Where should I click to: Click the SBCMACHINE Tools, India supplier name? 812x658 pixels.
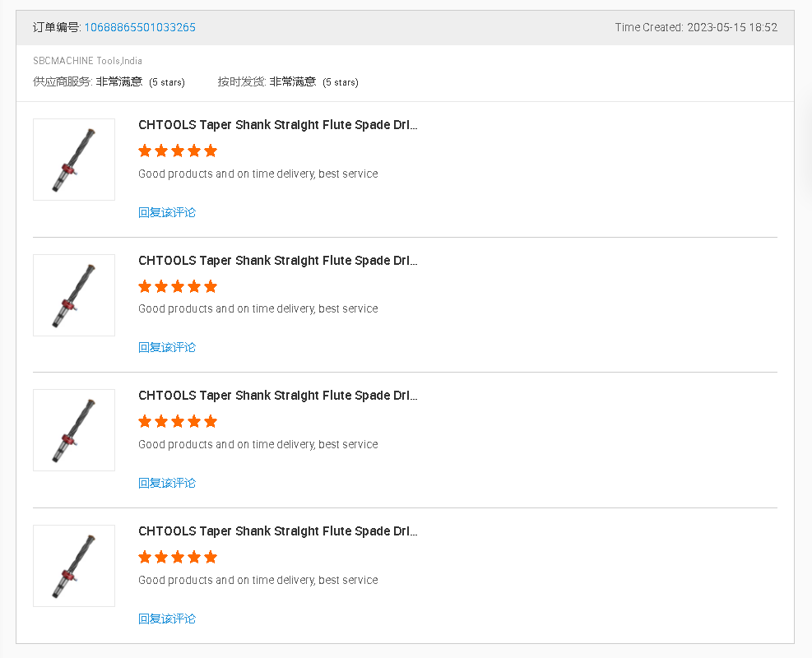tap(87, 61)
